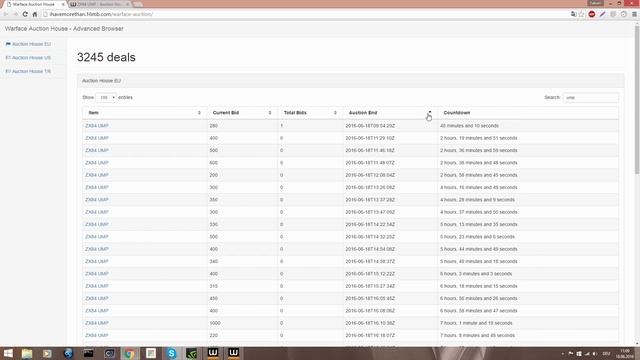This screenshot has height=360, width=640.
Task: Open the second Warface taskbar icon
Action: tap(233, 353)
